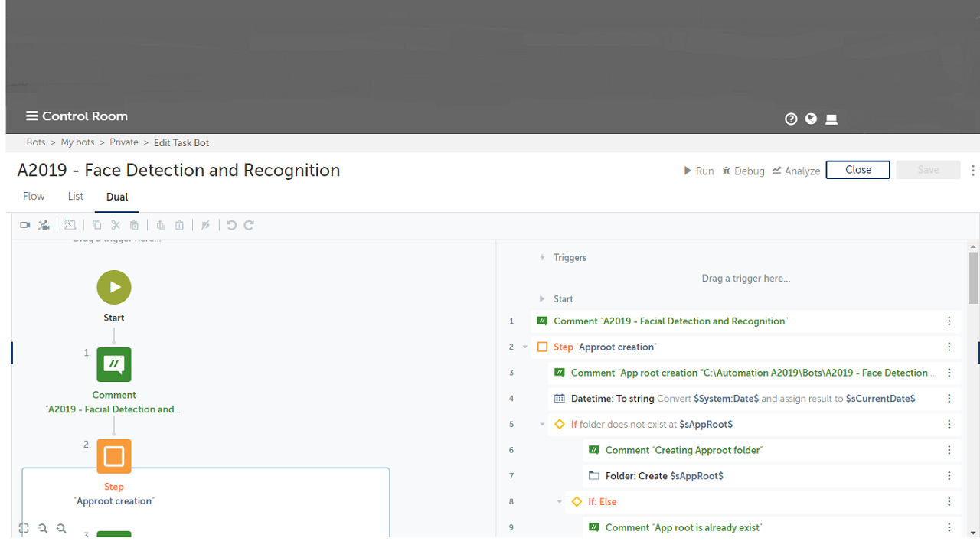Viewport: 980px width, 551px height.
Task: Click the Run button
Action: (698, 171)
